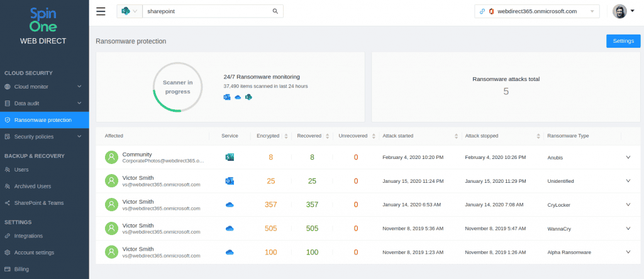Click Outlook service icon in Unidentified row

coord(230,181)
